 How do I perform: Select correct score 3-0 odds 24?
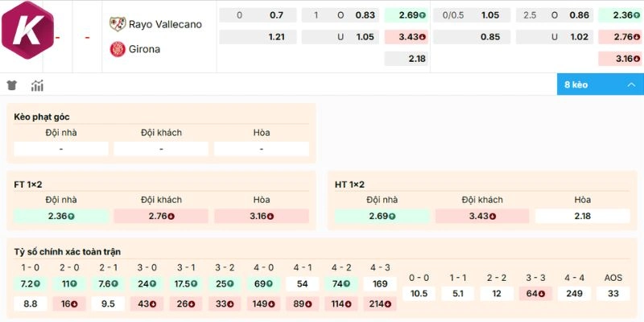click(147, 284)
